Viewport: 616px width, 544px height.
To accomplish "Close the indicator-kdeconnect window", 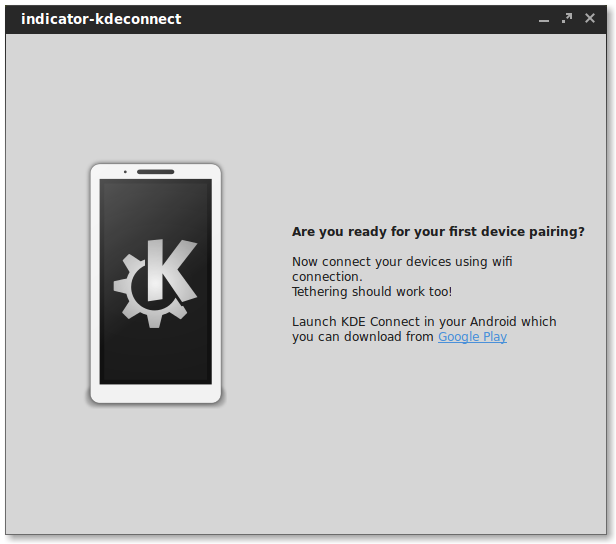I will pyautogui.click(x=590, y=18).
